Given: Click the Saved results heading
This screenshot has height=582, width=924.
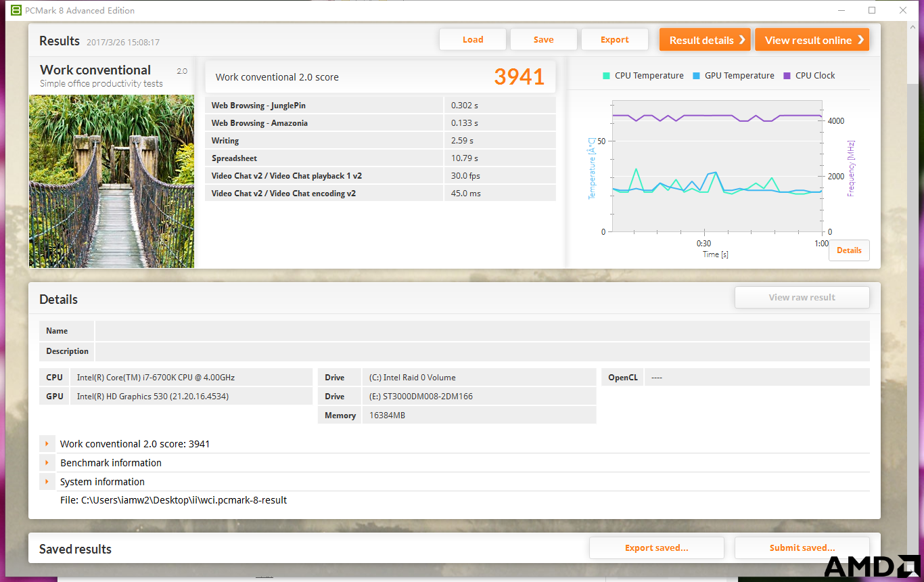Looking at the screenshot, I should [x=75, y=549].
